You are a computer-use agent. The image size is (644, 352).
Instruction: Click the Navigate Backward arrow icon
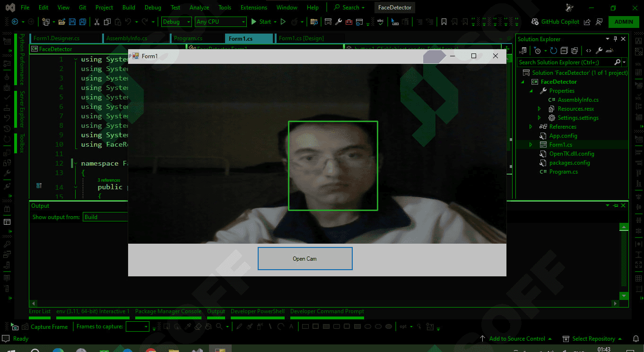(15, 22)
